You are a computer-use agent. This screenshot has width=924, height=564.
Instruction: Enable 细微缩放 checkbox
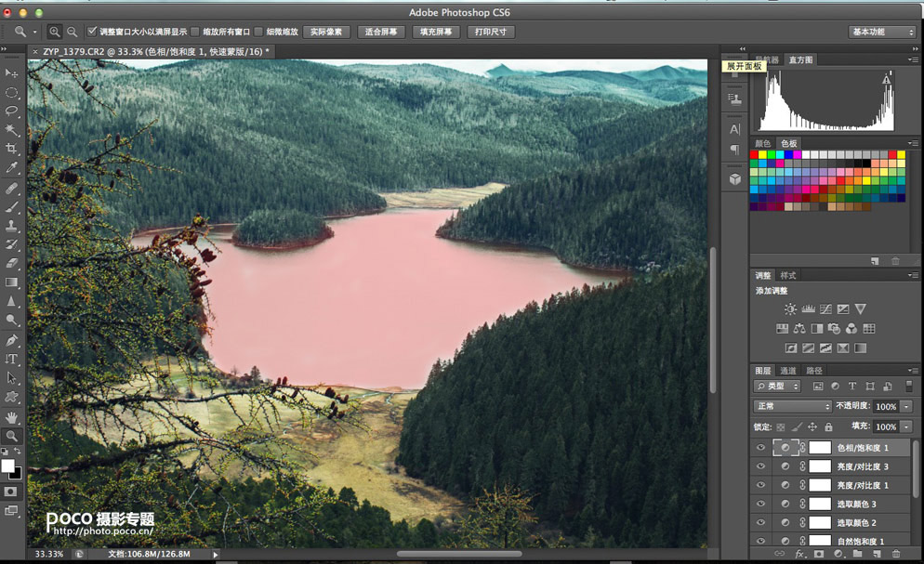click(258, 32)
